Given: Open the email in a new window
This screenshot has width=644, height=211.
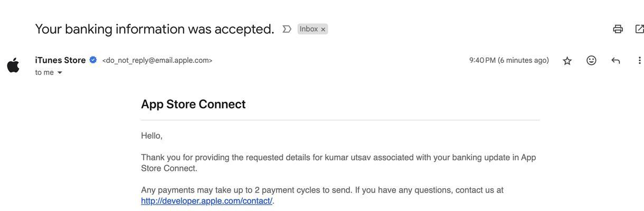Looking at the screenshot, I should click(639, 29).
